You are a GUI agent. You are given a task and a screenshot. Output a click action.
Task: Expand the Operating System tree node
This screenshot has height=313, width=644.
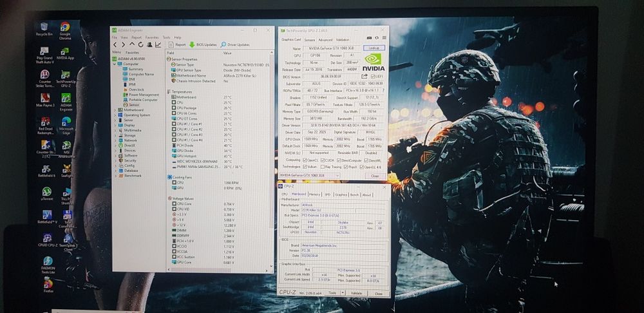click(x=115, y=115)
